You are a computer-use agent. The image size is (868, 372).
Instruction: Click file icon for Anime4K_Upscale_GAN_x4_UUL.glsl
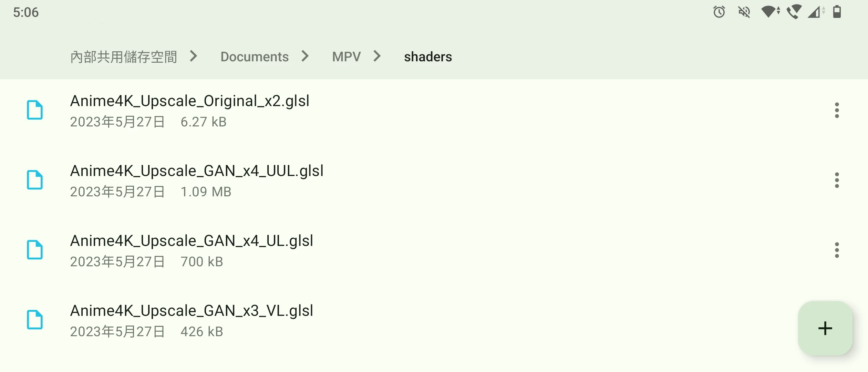point(35,180)
